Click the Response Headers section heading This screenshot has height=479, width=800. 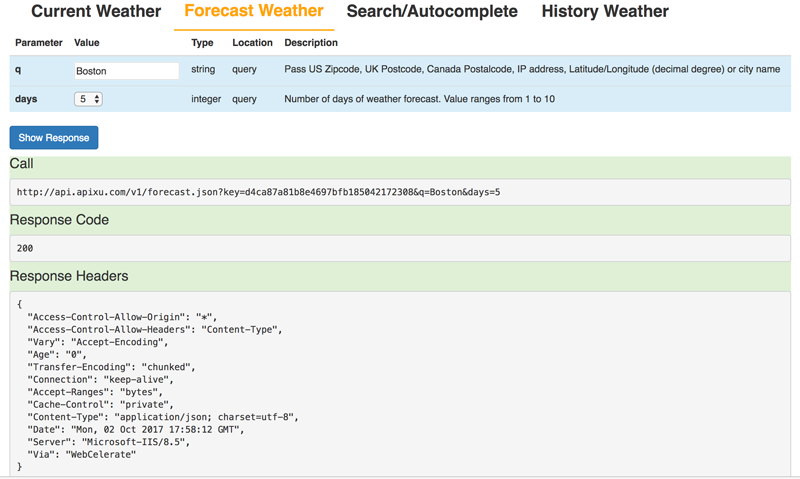pyautogui.click(x=69, y=276)
